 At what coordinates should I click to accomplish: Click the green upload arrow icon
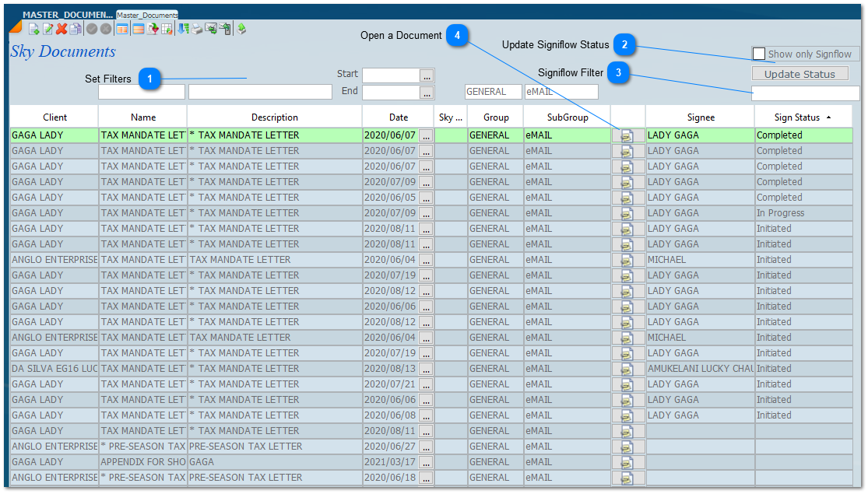241,29
